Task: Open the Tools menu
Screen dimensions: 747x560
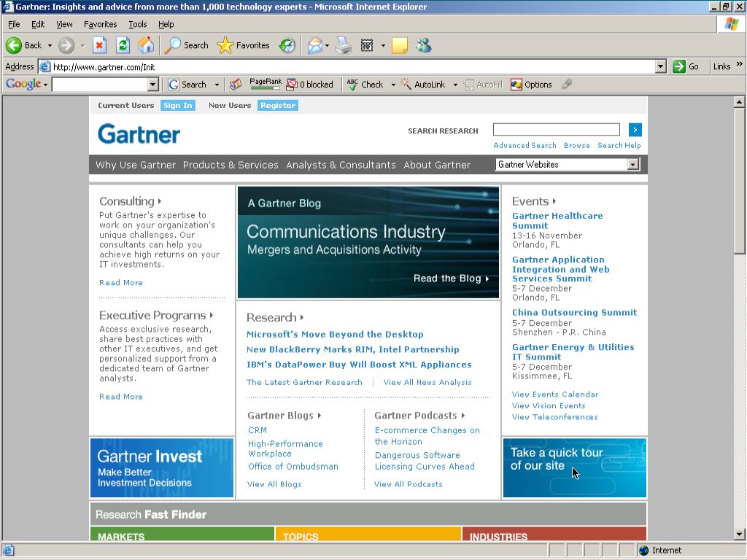Action: (137, 24)
